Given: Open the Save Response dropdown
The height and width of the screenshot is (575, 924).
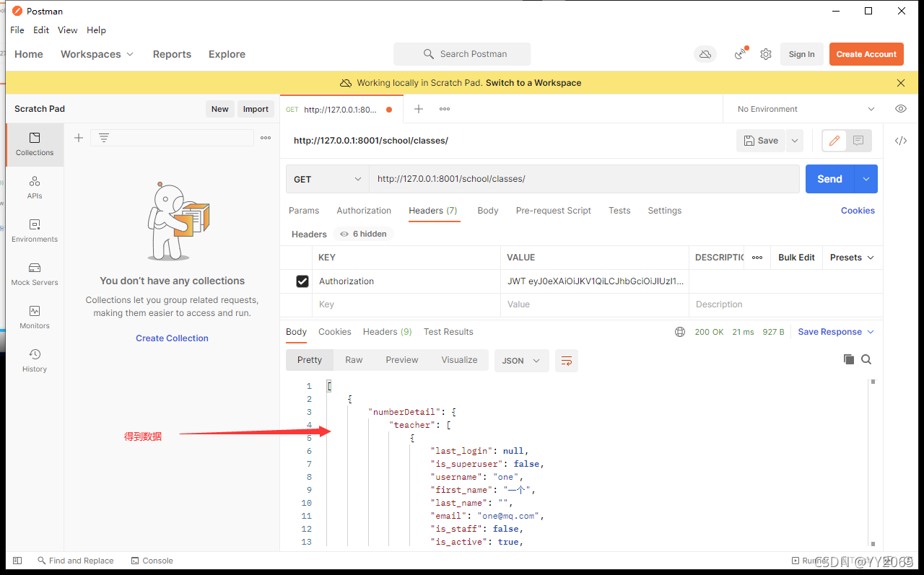Looking at the screenshot, I should 836,332.
